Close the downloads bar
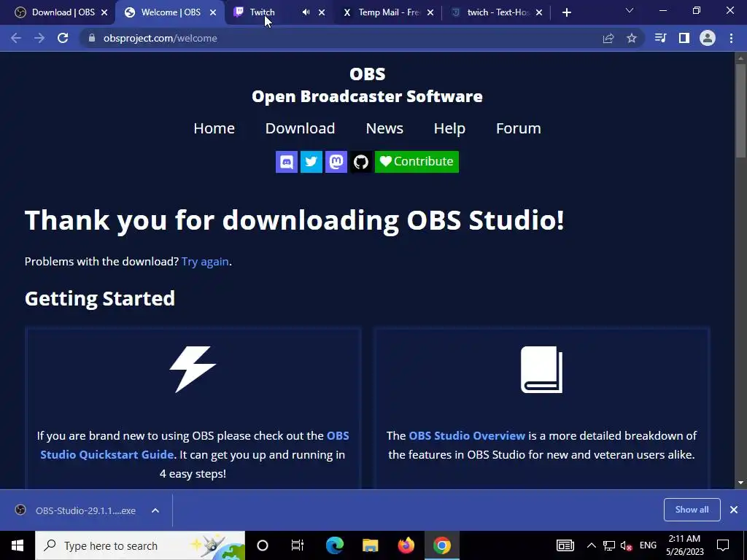This screenshot has height=560, width=747. coord(734,510)
